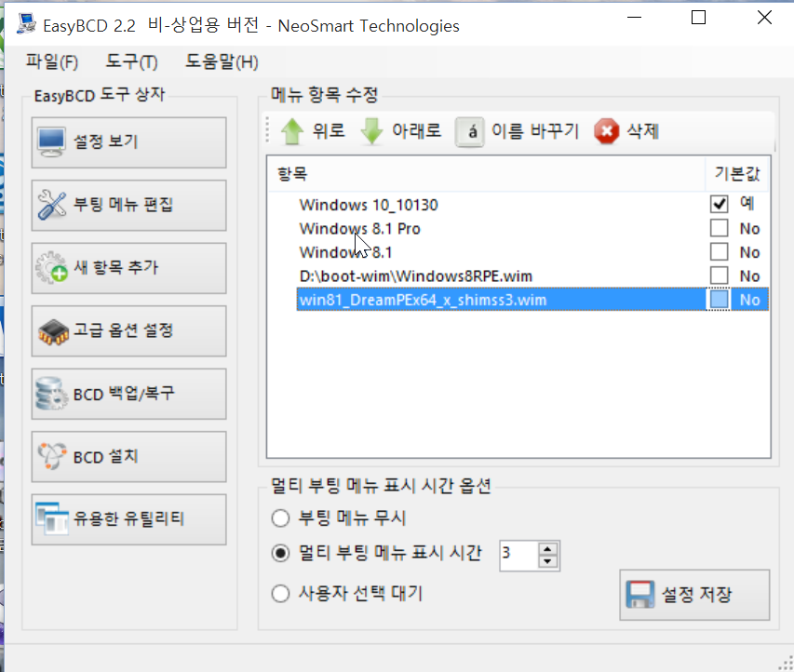Select Windows 8.1 Pro entry
Image resolution: width=794 pixels, height=672 pixels.
pos(359,228)
